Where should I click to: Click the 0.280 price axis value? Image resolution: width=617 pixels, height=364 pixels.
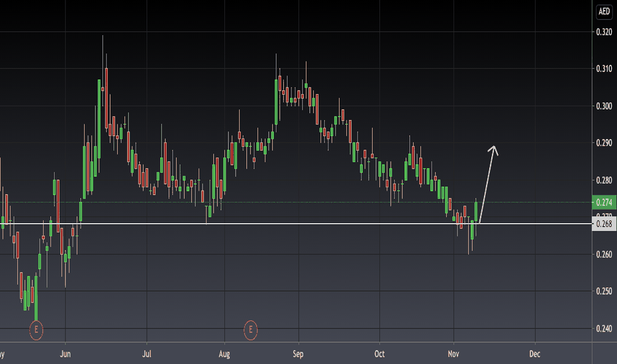(604, 180)
